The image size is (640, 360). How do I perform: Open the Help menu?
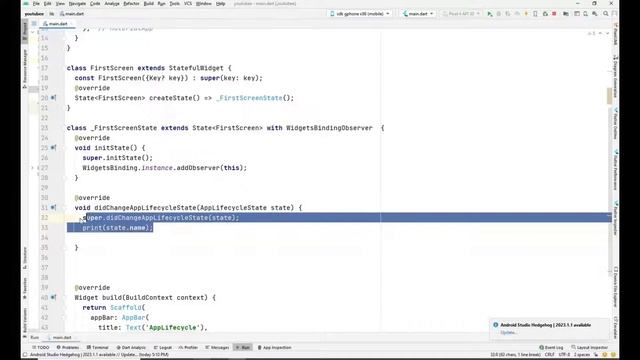(220, 4)
